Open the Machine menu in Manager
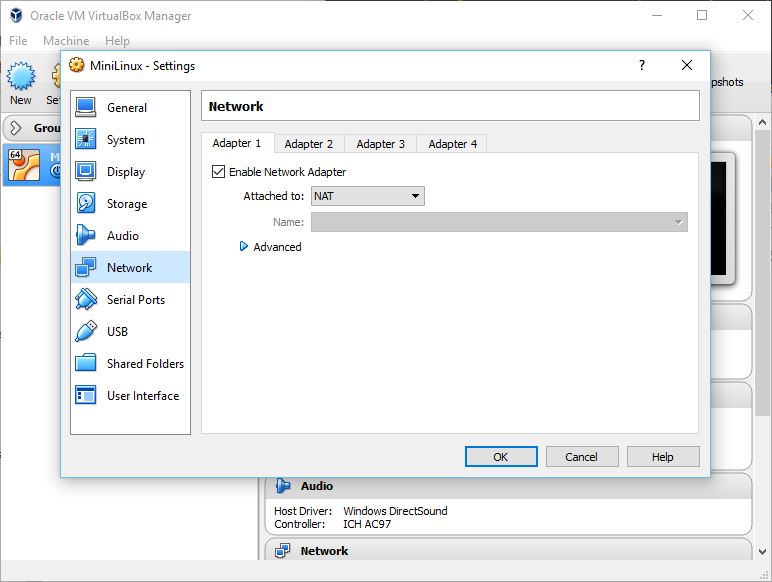The width and height of the screenshot is (772, 582). point(66,40)
